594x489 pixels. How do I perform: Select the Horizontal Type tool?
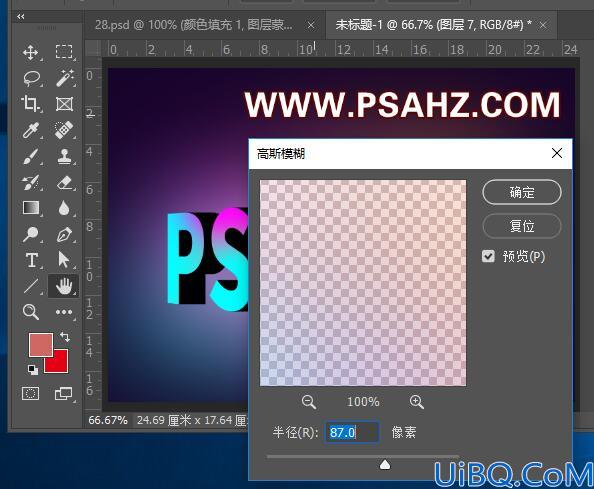[32, 260]
